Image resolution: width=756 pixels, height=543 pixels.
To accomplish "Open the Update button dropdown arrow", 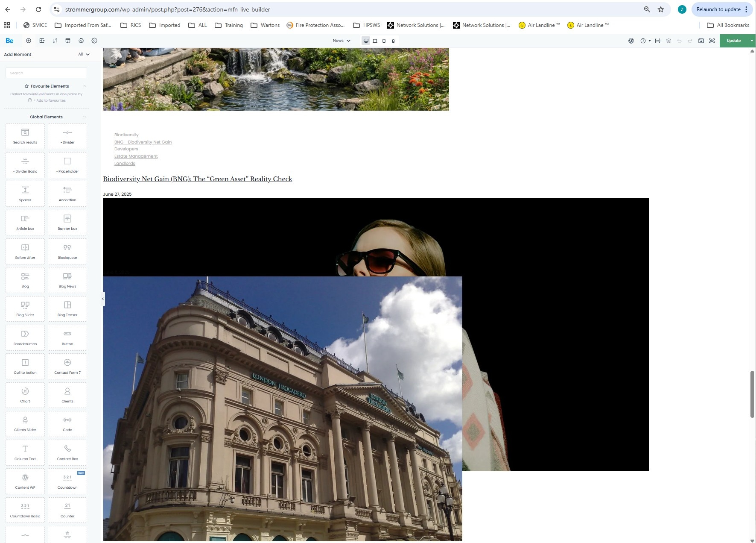I will coord(751,41).
